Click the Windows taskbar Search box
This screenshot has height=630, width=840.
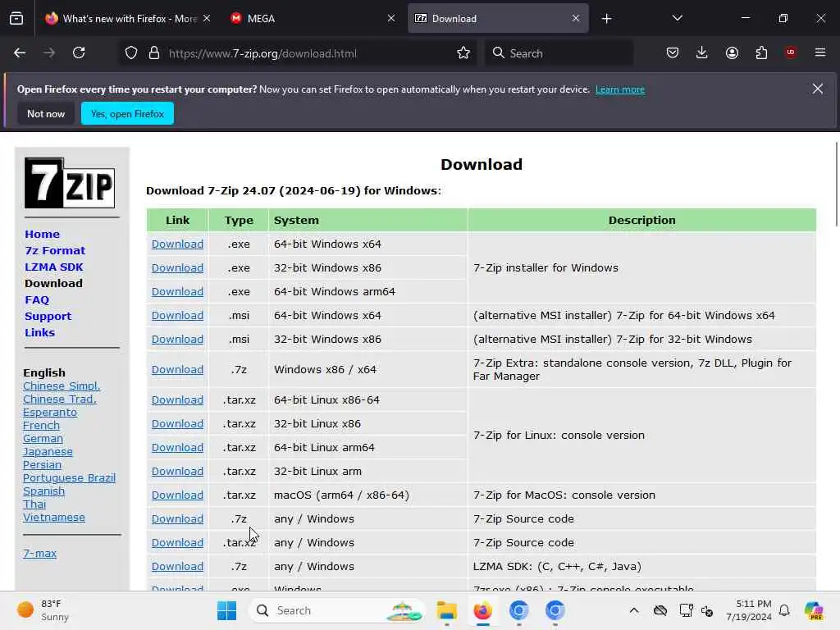coord(336,610)
